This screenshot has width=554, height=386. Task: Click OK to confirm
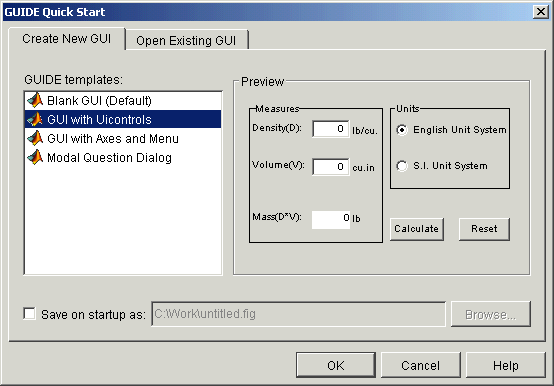click(336, 365)
